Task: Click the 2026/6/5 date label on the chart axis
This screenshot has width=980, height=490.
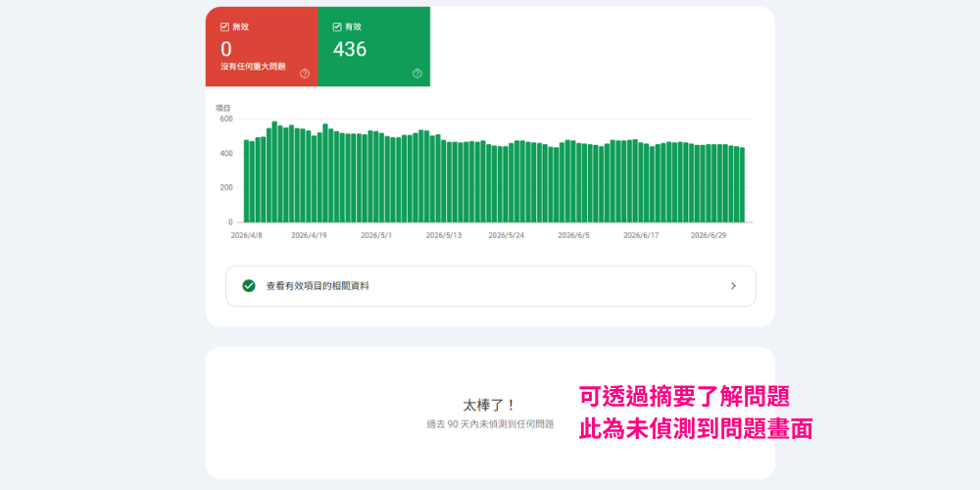Action: [x=573, y=235]
